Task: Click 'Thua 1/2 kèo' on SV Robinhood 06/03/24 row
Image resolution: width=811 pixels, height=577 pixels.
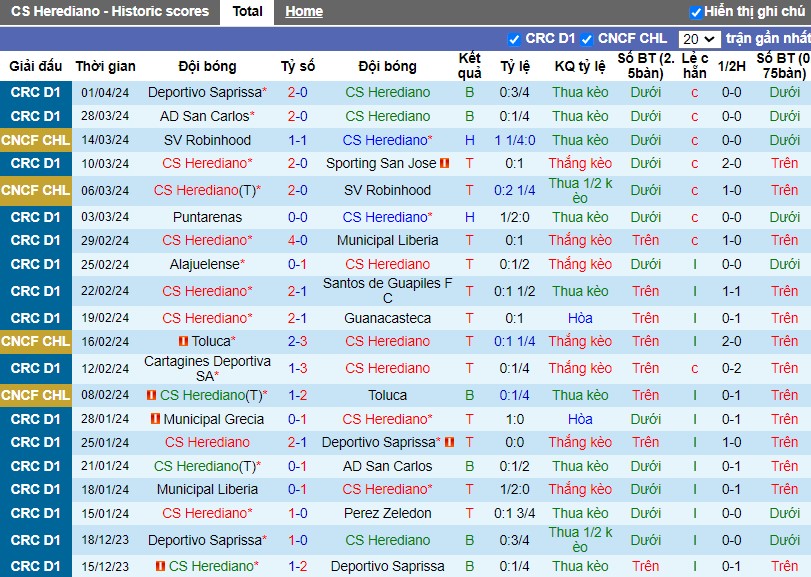Action: tap(580, 190)
